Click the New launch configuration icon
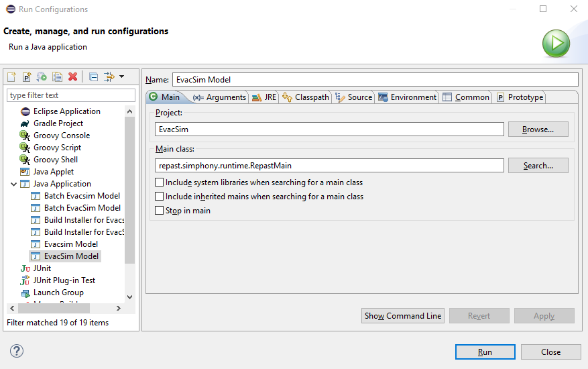 [x=11, y=77]
